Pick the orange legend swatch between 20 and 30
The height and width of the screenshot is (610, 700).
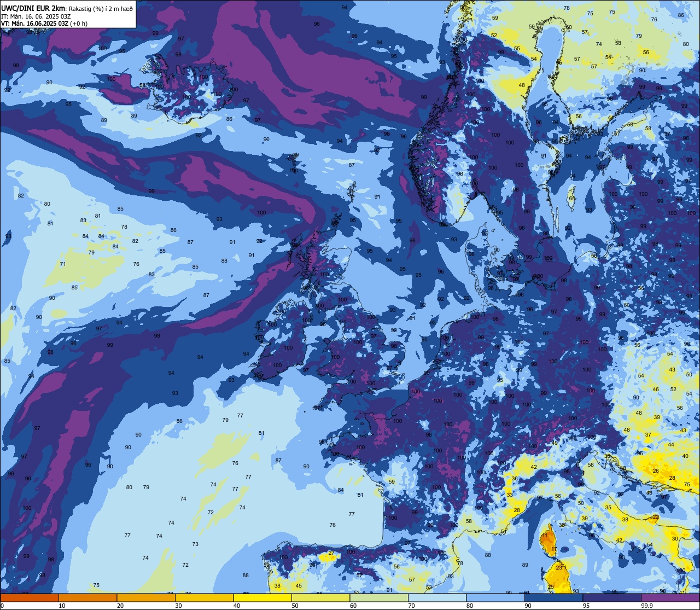click(x=146, y=597)
